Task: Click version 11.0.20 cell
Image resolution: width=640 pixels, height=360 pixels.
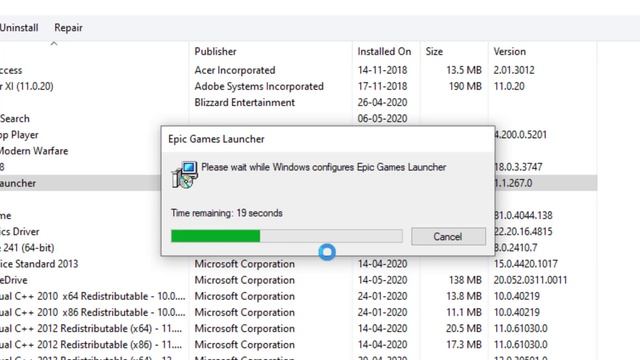Action: pos(509,87)
